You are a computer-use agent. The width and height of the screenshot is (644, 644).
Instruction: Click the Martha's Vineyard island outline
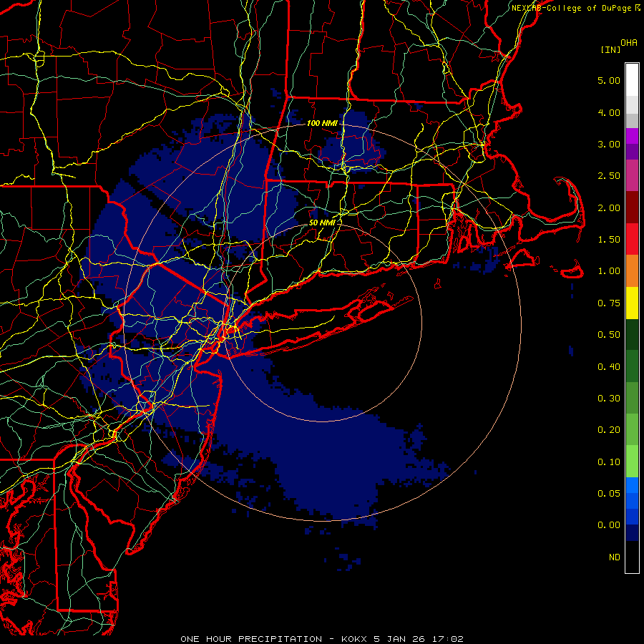[x=522, y=260]
